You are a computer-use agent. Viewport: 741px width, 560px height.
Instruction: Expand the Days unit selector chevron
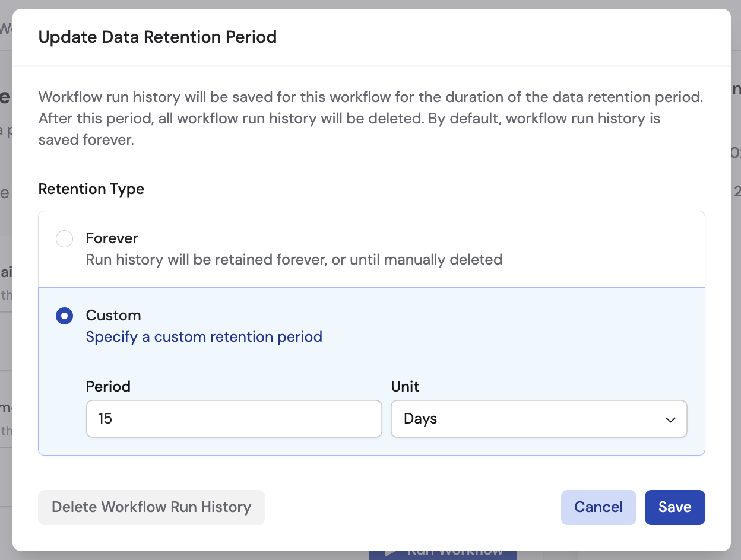pos(670,419)
